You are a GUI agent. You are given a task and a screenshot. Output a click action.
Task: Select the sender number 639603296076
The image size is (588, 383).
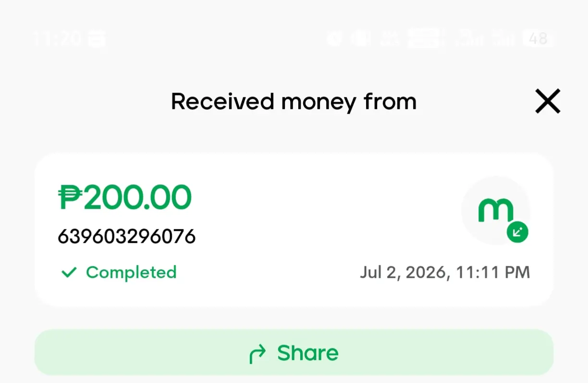pyautogui.click(x=127, y=237)
